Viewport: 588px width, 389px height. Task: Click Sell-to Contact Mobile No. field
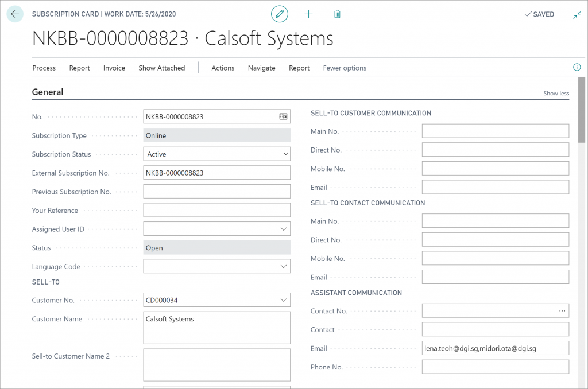[x=496, y=259]
